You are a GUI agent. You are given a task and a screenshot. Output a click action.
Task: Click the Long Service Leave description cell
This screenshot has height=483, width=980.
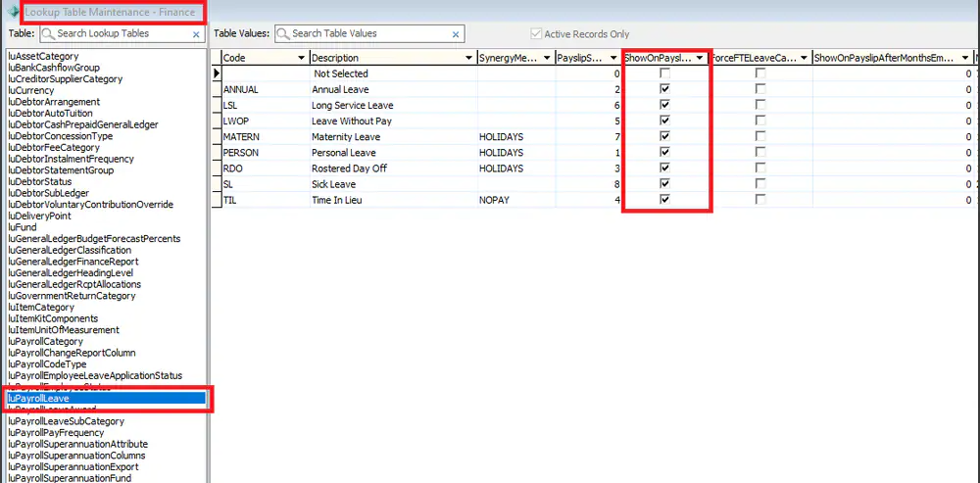coord(394,105)
